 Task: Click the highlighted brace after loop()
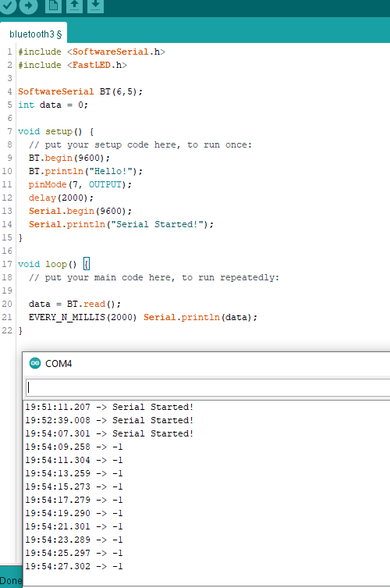87,264
